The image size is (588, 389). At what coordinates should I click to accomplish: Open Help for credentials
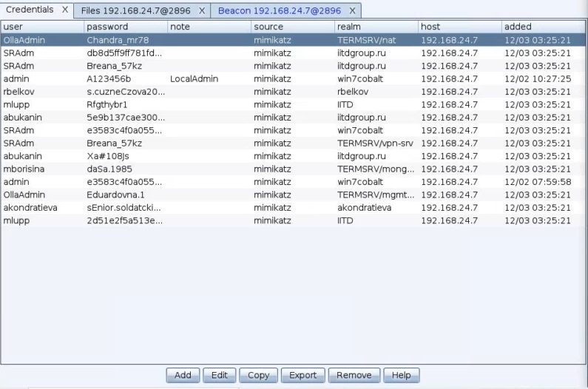(402, 375)
